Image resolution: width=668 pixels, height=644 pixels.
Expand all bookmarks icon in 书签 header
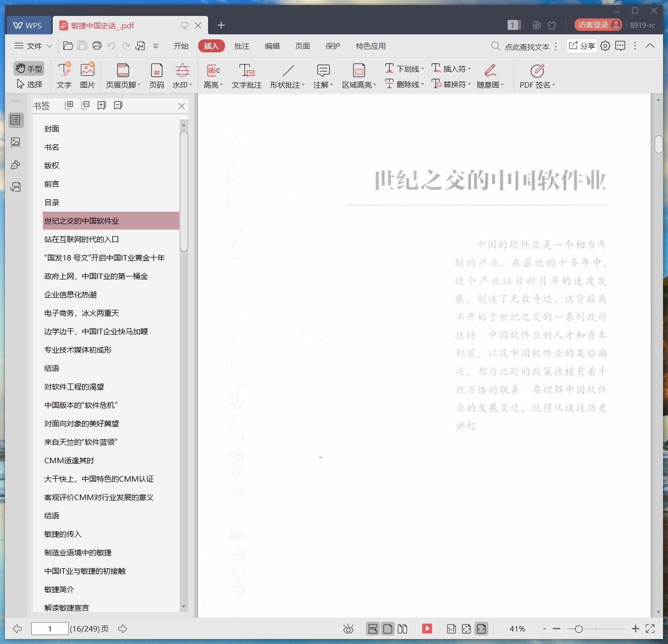click(69, 105)
